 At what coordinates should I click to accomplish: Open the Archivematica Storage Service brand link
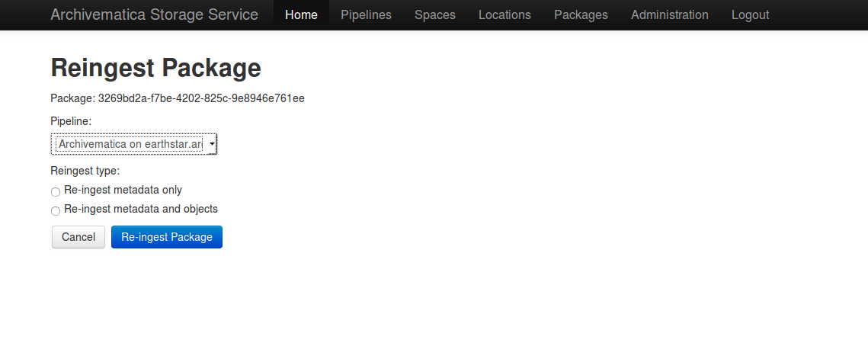click(154, 14)
